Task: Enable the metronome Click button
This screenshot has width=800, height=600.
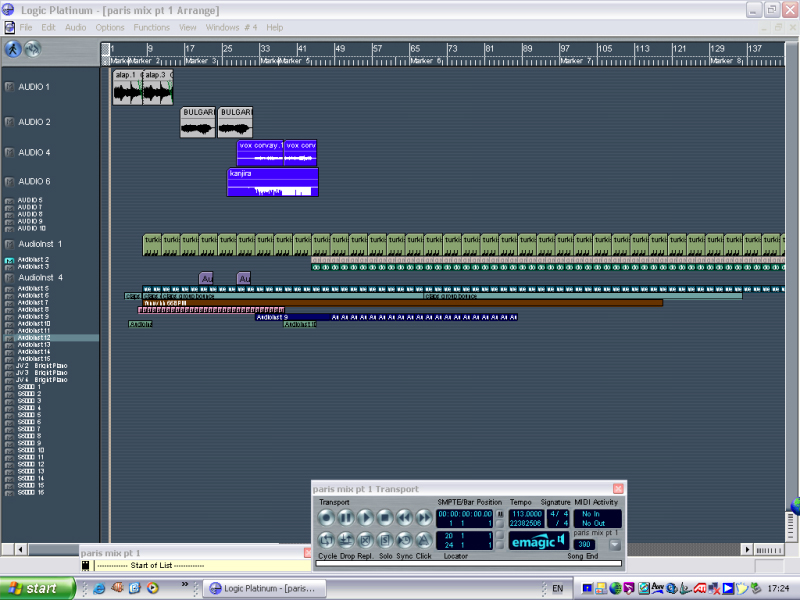Action: pos(423,541)
